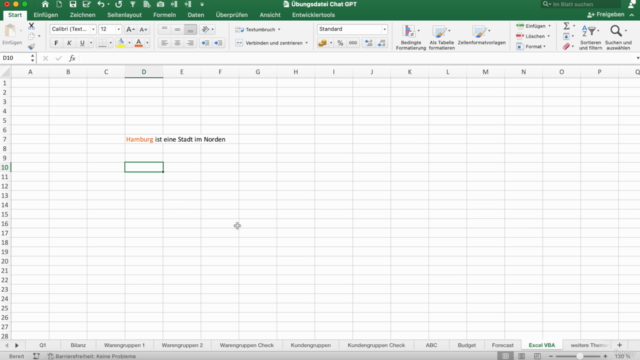Click the Im Blatt suchen search field
Image resolution: width=640 pixels, height=360 pixels.
580,4
